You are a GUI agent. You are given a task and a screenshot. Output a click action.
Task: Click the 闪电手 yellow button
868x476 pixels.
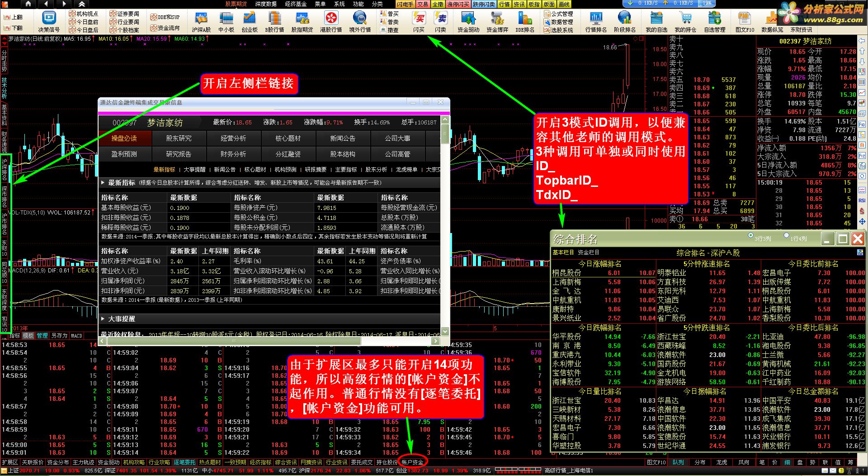pyautogui.click(x=406, y=4)
